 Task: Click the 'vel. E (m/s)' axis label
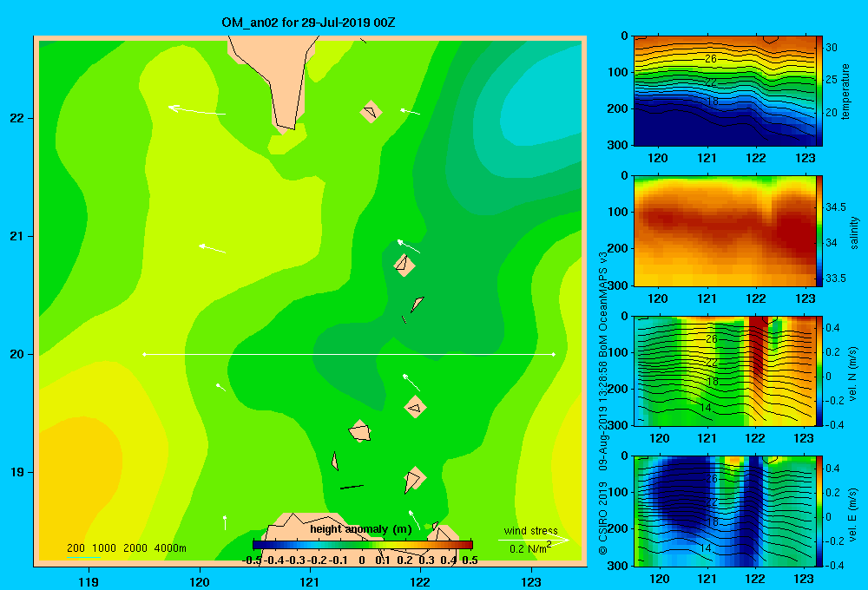tap(853, 515)
